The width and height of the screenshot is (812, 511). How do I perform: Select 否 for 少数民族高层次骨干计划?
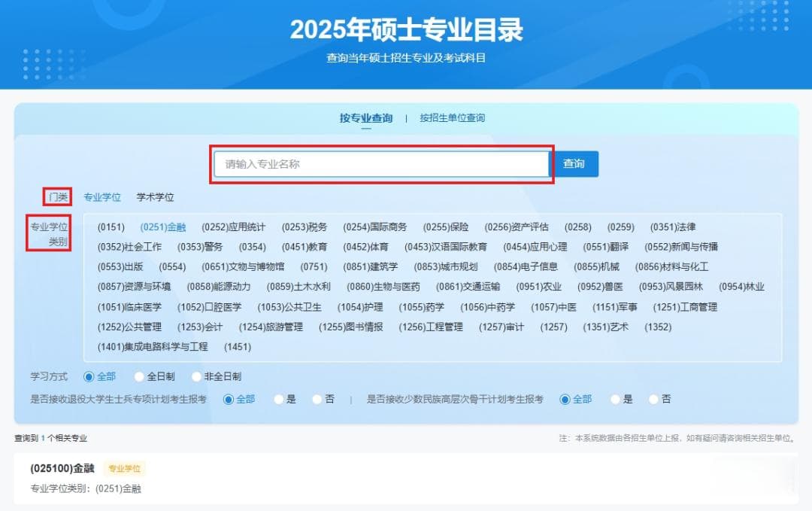coord(660,399)
